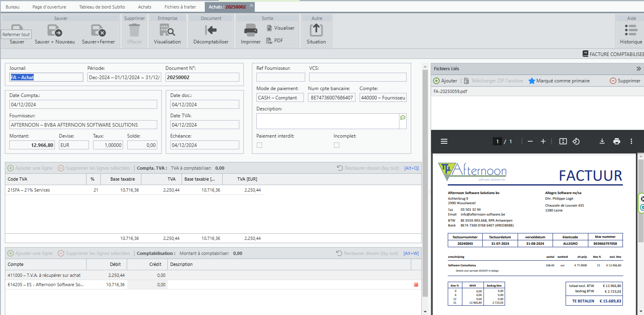
Task: Print the PDF from viewer toolbar
Action: (617, 141)
